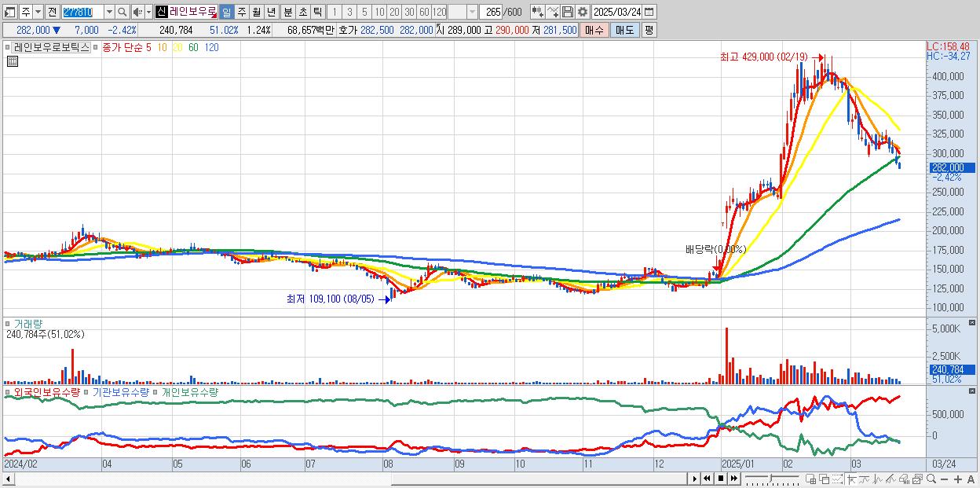Click the 매도 sell button
980x488 pixels.
625,30
